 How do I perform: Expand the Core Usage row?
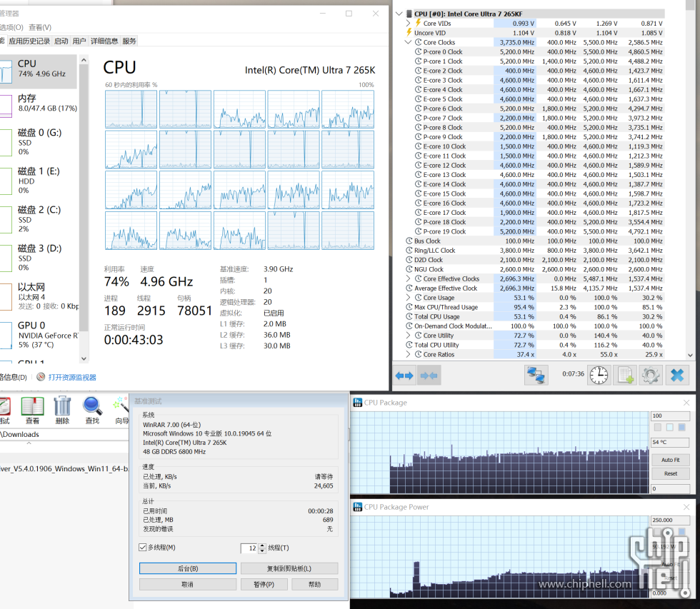click(408, 298)
